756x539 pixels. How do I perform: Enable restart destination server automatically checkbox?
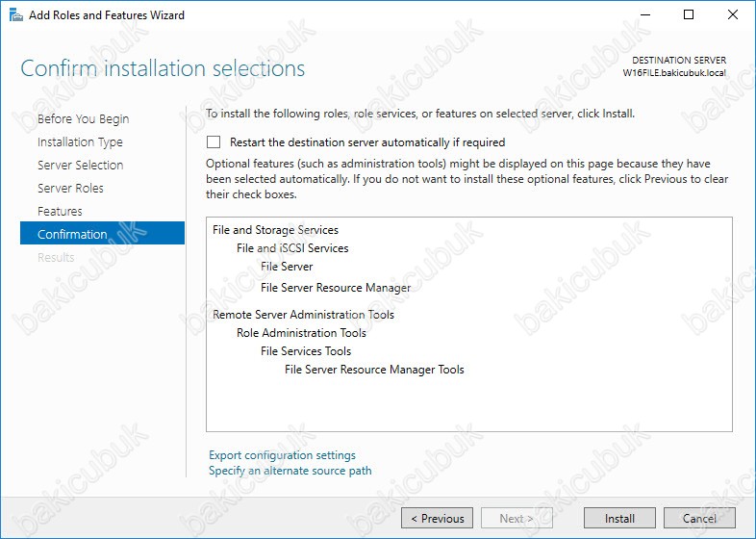(214, 141)
